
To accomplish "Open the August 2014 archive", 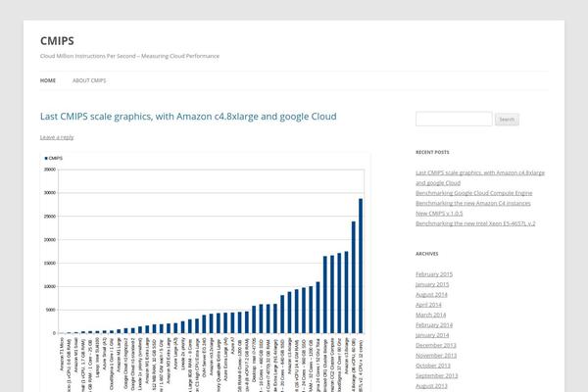I will (431, 295).
